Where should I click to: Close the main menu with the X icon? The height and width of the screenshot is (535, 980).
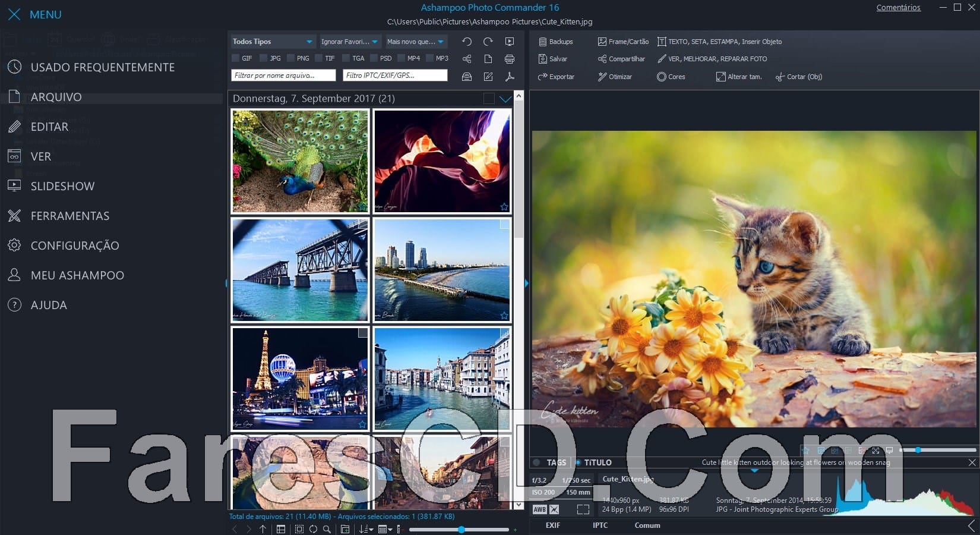tap(14, 14)
